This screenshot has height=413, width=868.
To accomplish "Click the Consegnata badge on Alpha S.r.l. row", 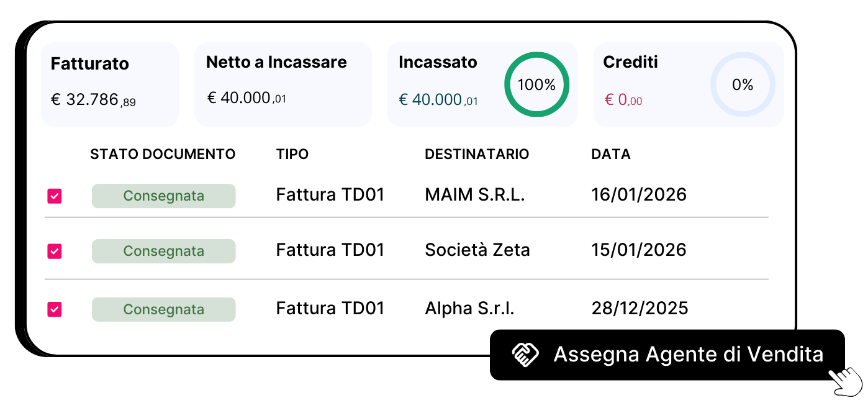I will coord(163,309).
